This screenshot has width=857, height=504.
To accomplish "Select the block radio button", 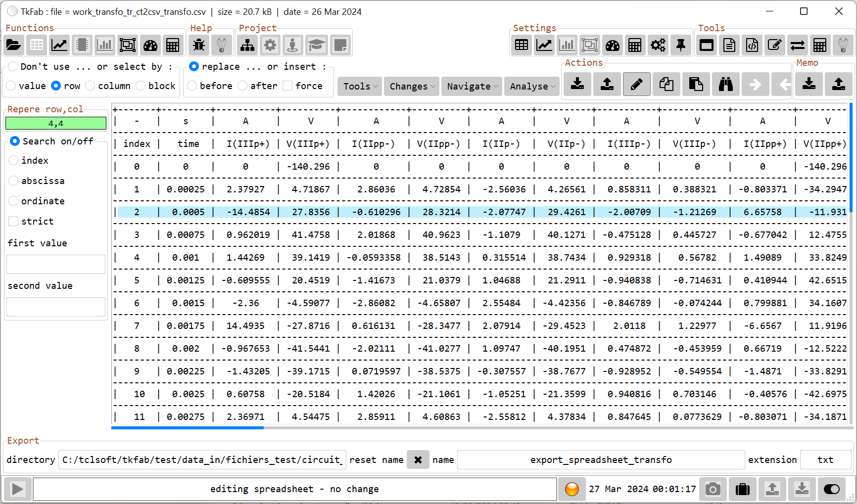I will click(141, 86).
